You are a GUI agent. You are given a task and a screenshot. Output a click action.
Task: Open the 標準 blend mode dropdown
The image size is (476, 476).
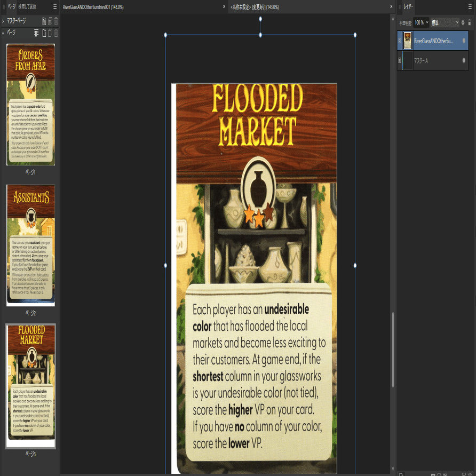[445, 22]
